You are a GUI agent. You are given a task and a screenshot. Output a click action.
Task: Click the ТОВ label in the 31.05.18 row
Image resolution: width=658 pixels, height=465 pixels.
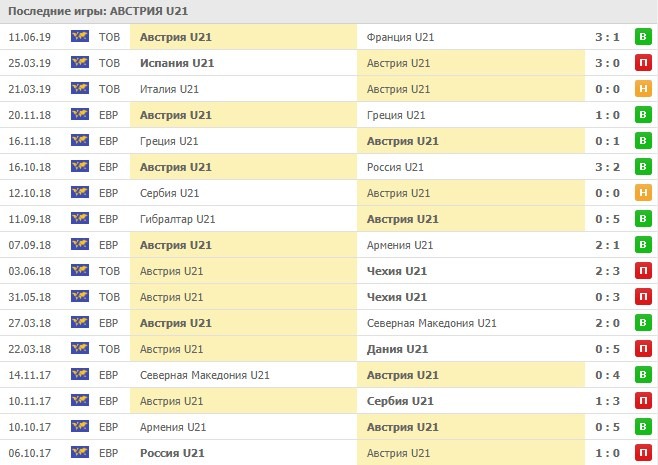[x=109, y=297]
